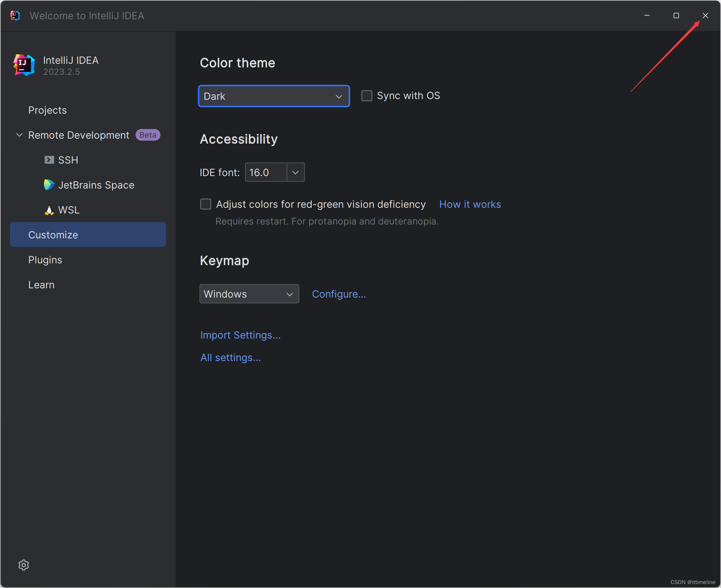Minimize the Welcome window
The width and height of the screenshot is (721, 588).
point(647,16)
